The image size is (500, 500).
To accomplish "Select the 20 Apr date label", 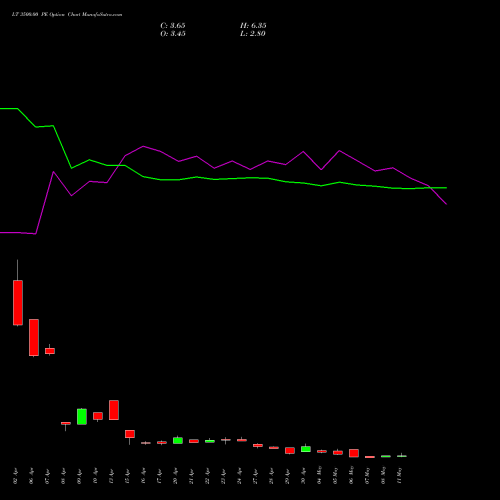I will point(175,476).
